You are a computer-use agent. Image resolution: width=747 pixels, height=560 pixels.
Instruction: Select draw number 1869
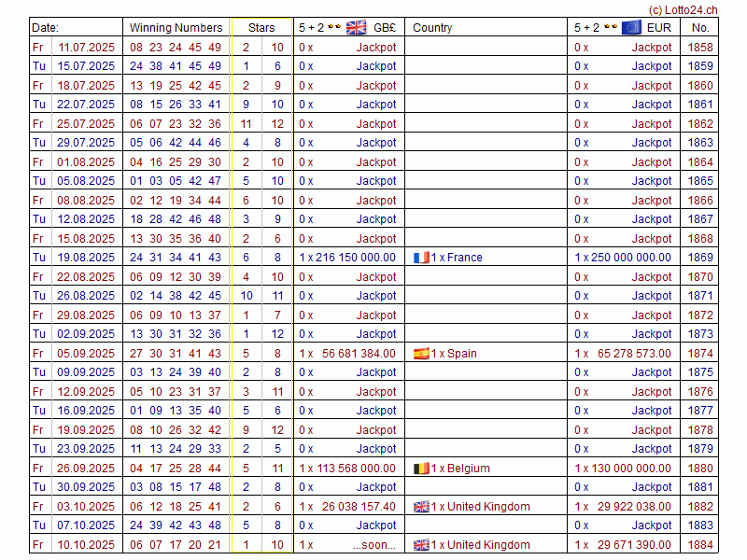coord(699,258)
